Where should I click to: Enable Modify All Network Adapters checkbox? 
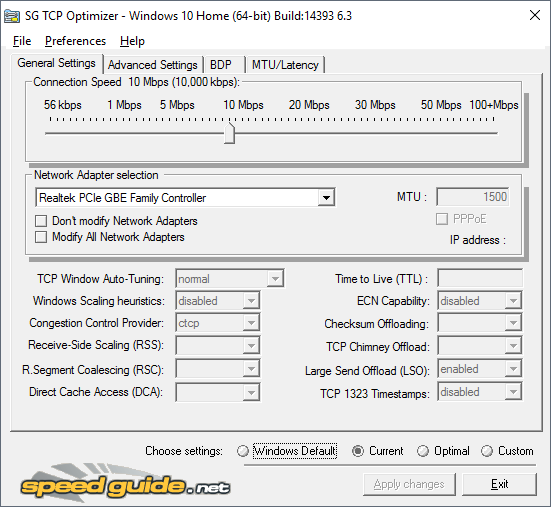click(x=41, y=237)
